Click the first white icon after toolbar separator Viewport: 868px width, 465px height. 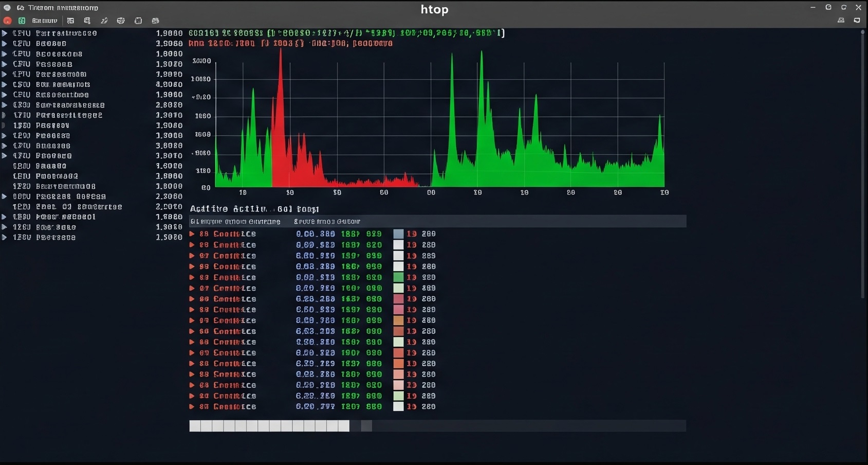point(70,21)
